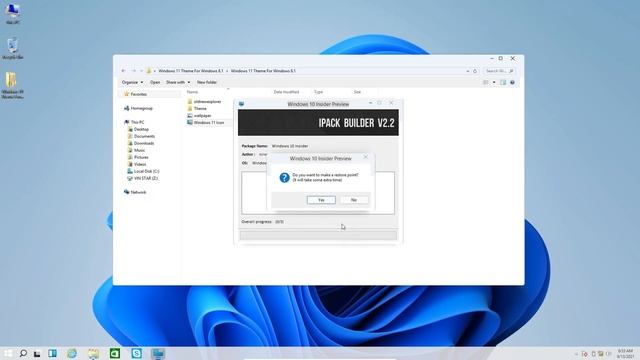The height and width of the screenshot is (360, 640).
Task: Open Desktop under This PC
Action: pyautogui.click(x=138, y=129)
